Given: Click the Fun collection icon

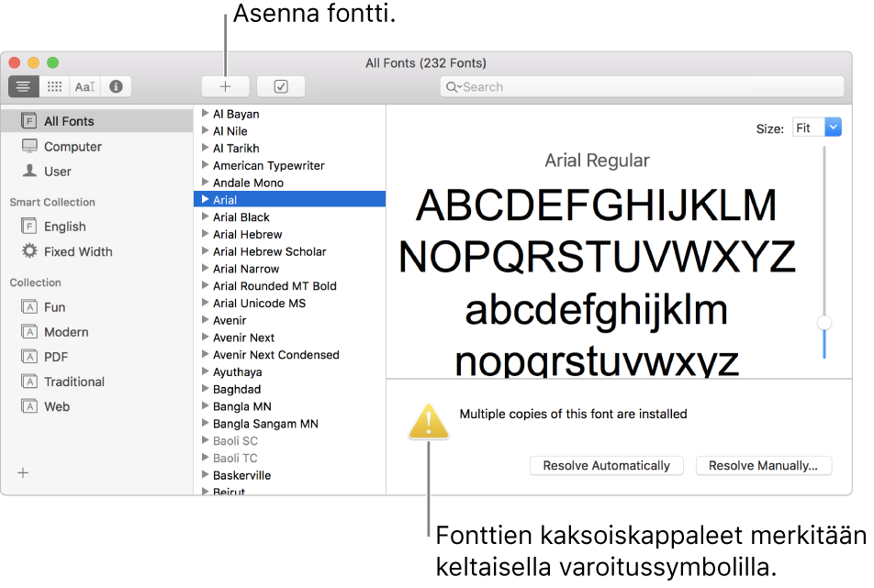Looking at the screenshot, I should click(29, 306).
